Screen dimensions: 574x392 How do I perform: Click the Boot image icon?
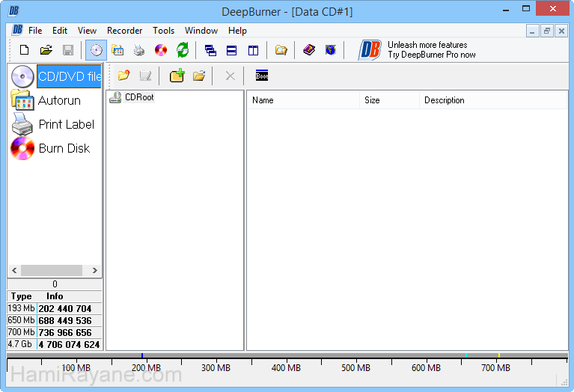click(262, 76)
